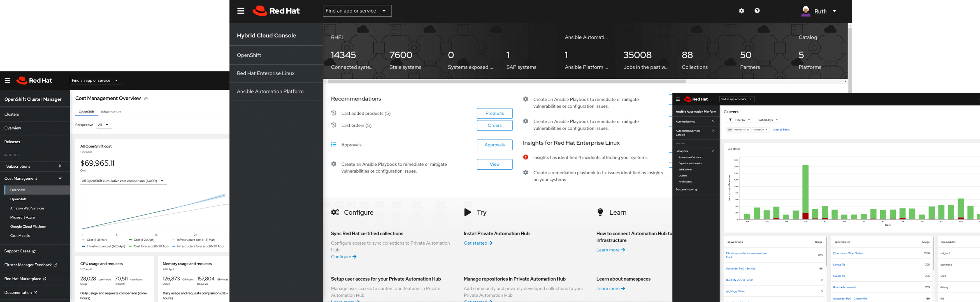Image resolution: width=980 pixels, height=302 pixels.
Task: Open Find an app dropdown in Cost Management window
Action: click(96, 81)
